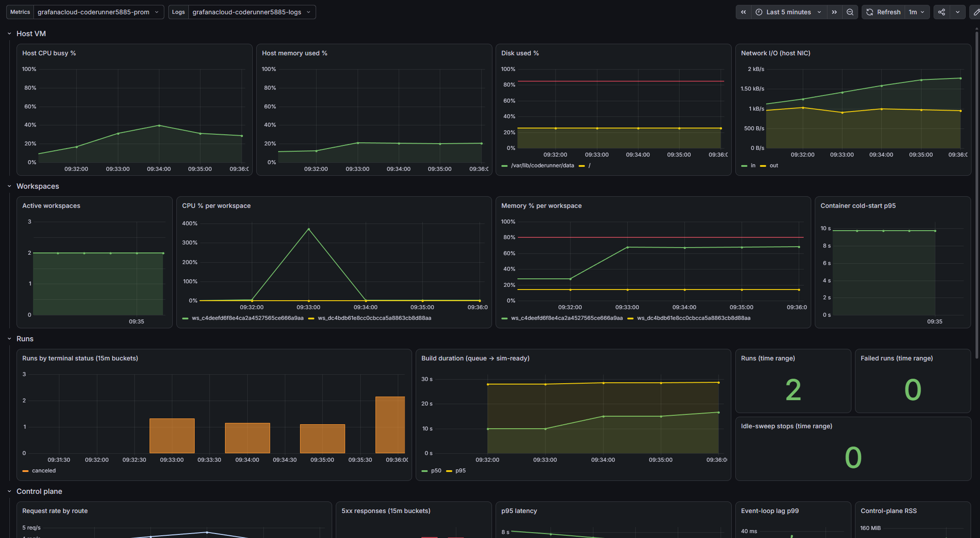Viewport: 980px width, 538px height.
Task: Click the p95 latency panel title
Action: pyautogui.click(x=519, y=511)
